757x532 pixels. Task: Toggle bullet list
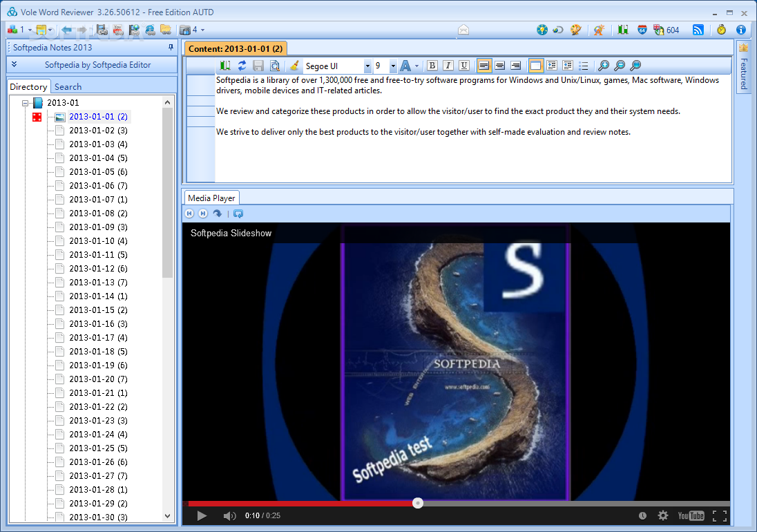click(584, 66)
